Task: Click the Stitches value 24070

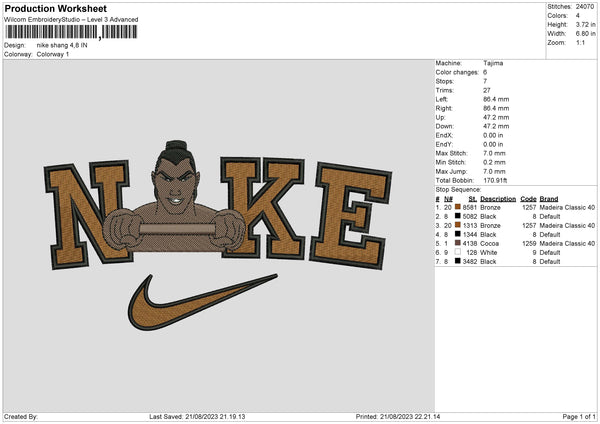Action: click(585, 7)
